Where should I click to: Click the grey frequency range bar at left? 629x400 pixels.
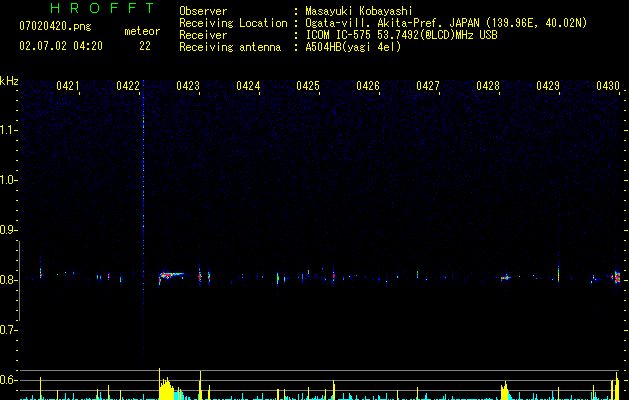19,280
